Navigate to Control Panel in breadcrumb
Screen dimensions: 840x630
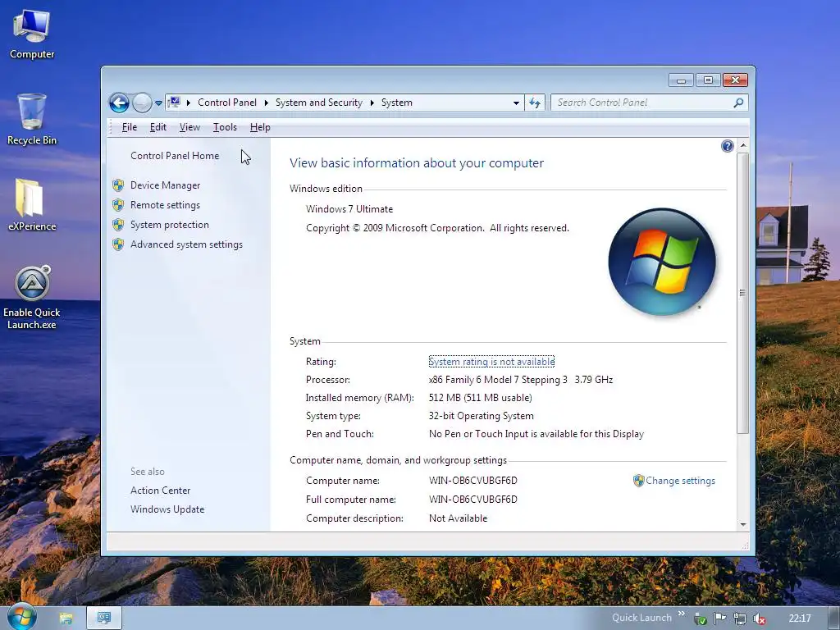pyautogui.click(x=227, y=103)
